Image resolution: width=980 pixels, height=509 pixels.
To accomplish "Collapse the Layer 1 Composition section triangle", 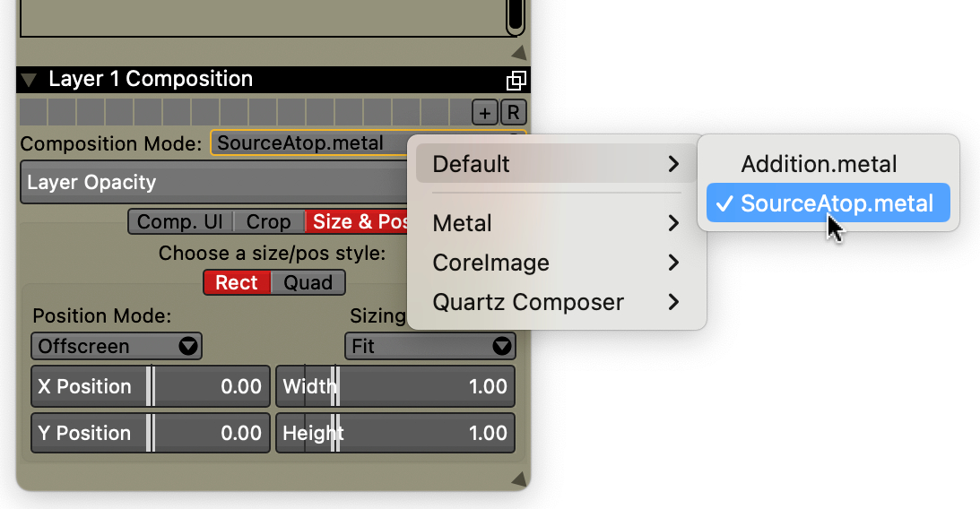I will point(29,81).
